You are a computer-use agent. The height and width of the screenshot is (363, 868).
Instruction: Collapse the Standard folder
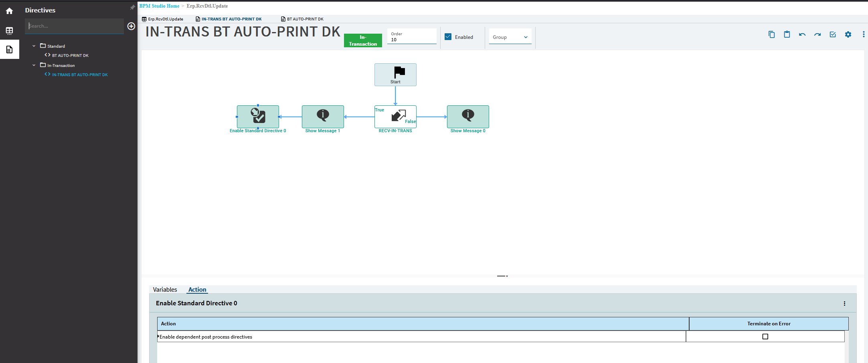coord(34,46)
